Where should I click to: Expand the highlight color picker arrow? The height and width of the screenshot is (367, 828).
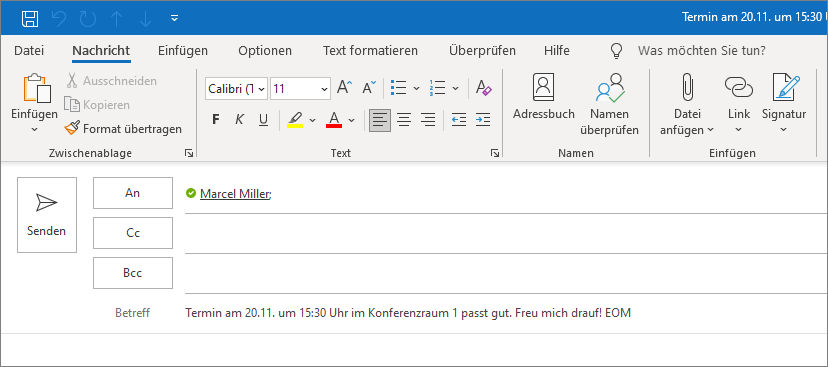tap(312, 120)
